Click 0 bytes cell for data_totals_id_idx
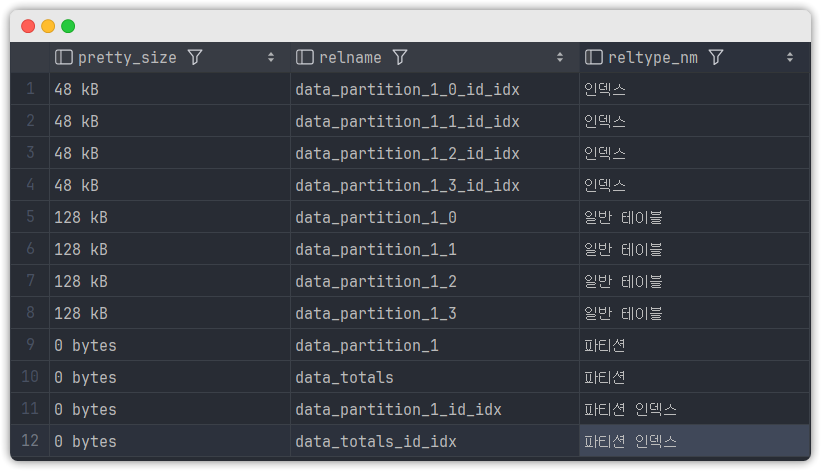Viewport: 821px width, 471px height. point(170,441)
